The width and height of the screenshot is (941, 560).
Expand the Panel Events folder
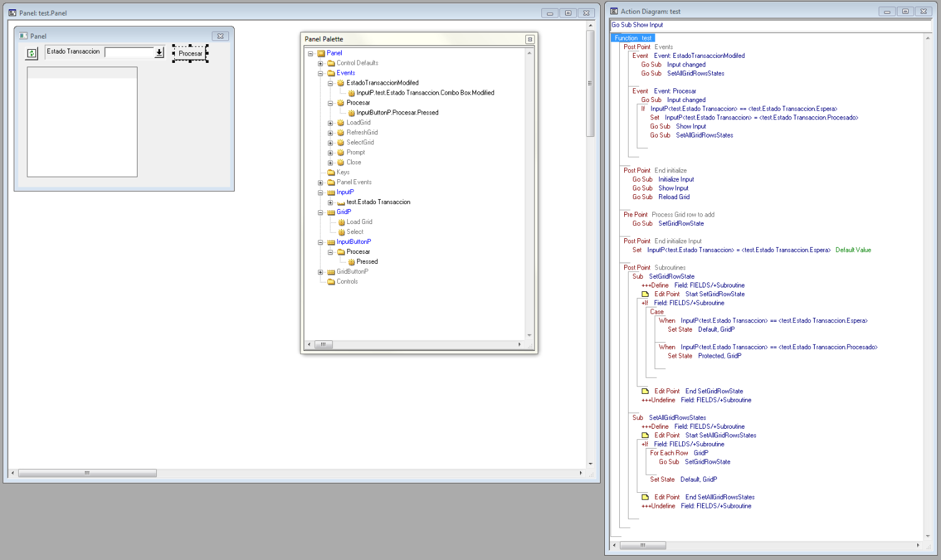pos(321,183)
